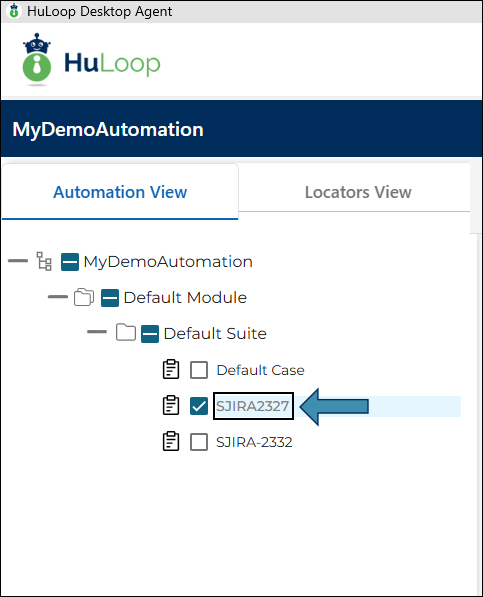Image resolution: width=483 pixels, height=597 pixels.
Task: Click the clipboard icon for SJIRA2327
Action: click(171, 405)
